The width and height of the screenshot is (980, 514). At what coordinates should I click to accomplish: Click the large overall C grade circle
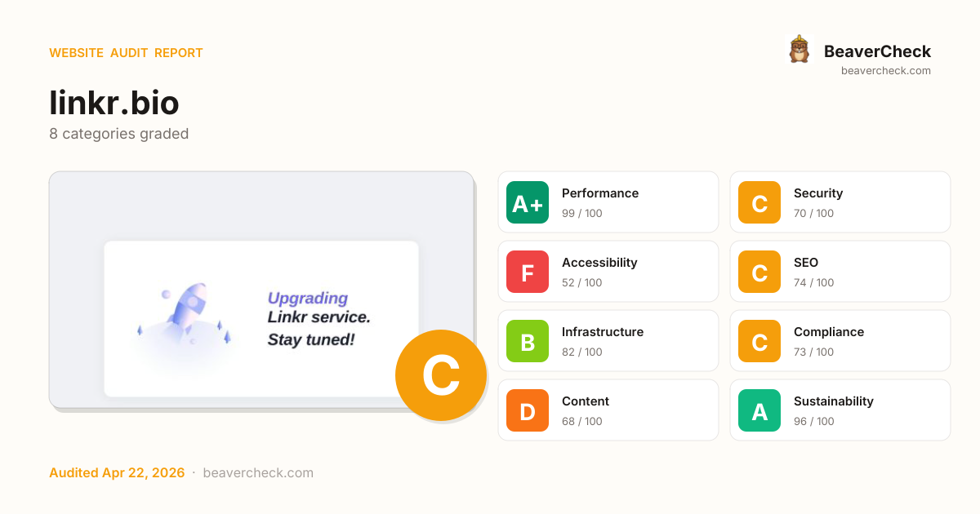click(441, 375)
